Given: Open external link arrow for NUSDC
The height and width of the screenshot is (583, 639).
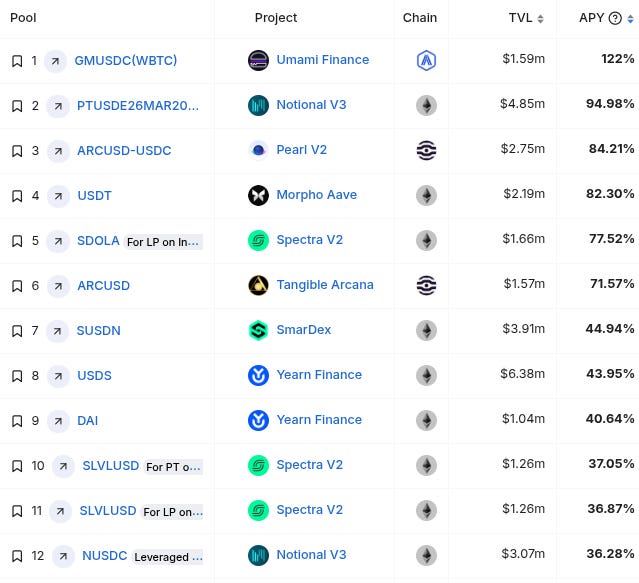Looking at the screenshot, I should pyautogui.click(x=63, y=557).
